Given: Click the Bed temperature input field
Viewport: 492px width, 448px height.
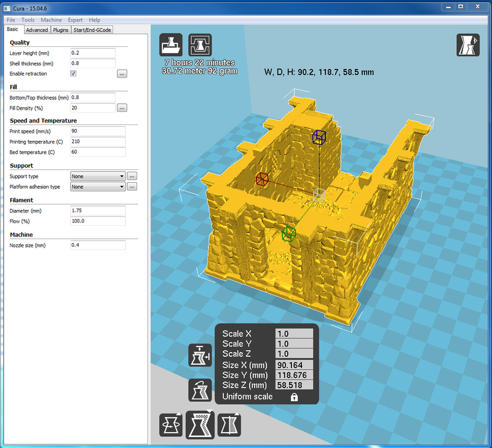Looking at the screenshot, I should point(98,152).
